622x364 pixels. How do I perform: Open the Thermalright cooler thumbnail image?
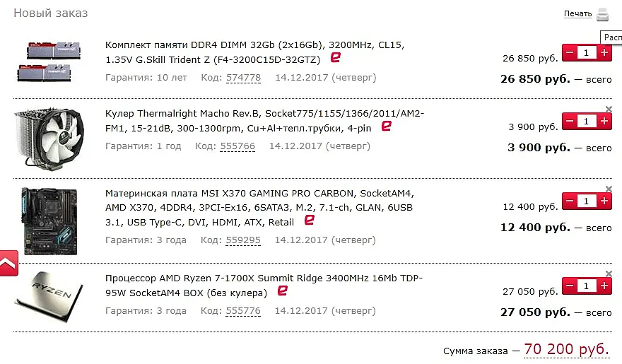(x=49, y=139)
